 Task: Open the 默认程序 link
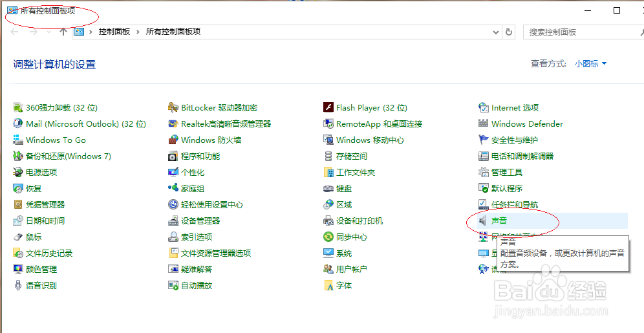pos(507,188)
